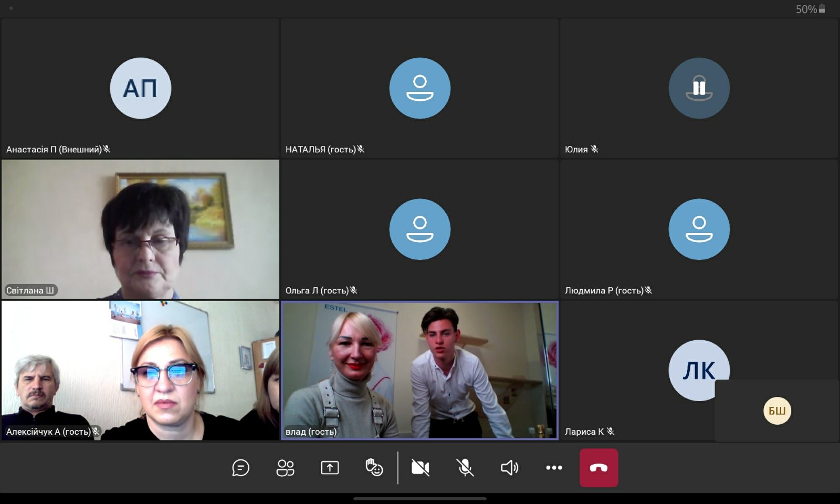840x504 pixels.
Task: Select Алексійчук А video tile
Action: (141, 370)
